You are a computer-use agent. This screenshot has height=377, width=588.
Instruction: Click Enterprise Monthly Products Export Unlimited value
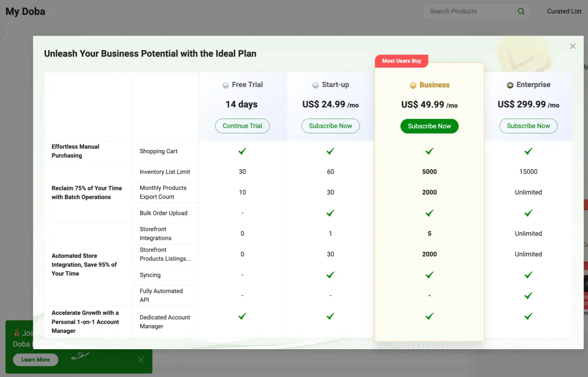[528, 192]
